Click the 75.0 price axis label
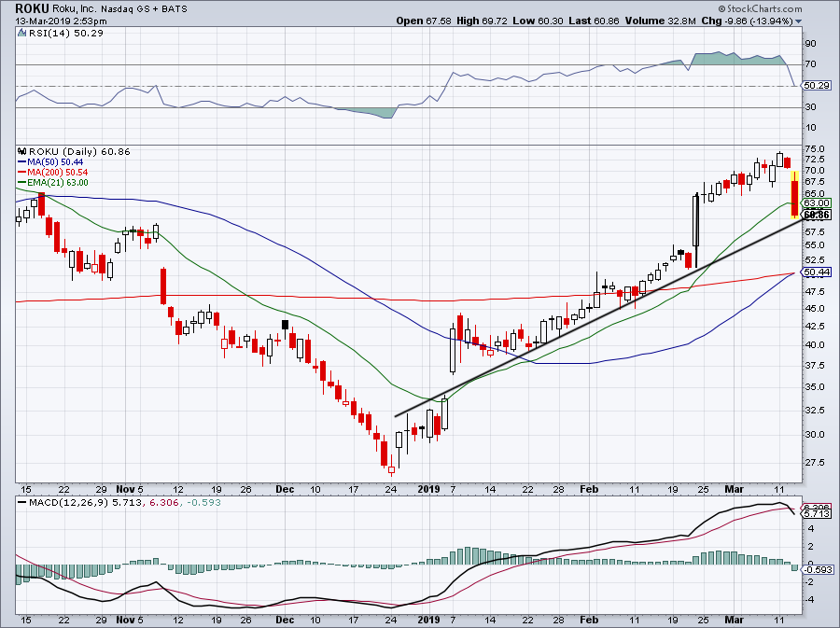 [814, 149]
